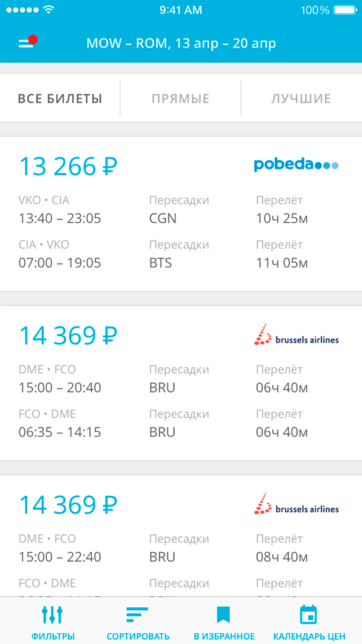Screen dimensions: 362x644
Task: Open the hamburger menu with red dot
Action: click(x=28, y=42)
